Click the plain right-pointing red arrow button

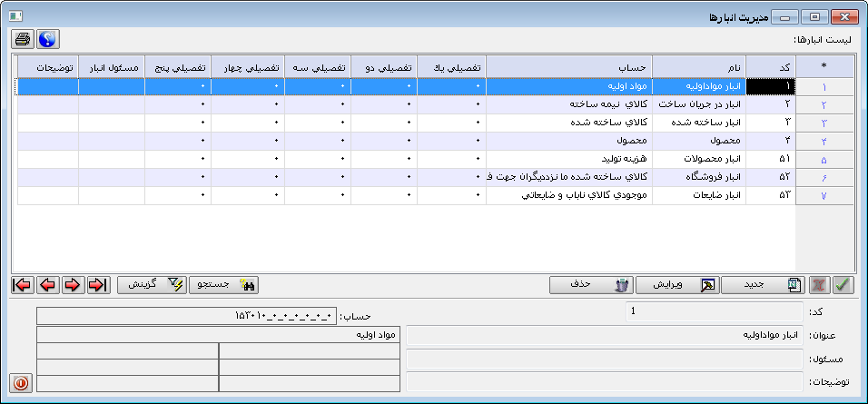point(73,284)
